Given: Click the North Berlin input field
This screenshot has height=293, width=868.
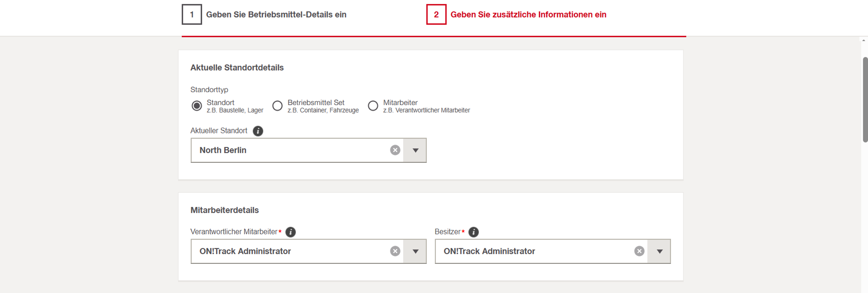Looking at the screenshot, I should (290, 150).
